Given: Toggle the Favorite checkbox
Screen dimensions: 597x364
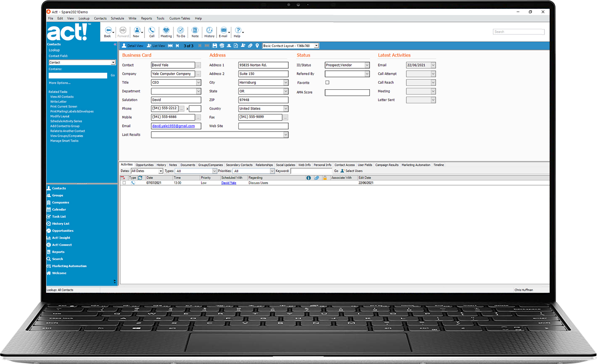Looking at the screenshot, I should click(327, 83).
